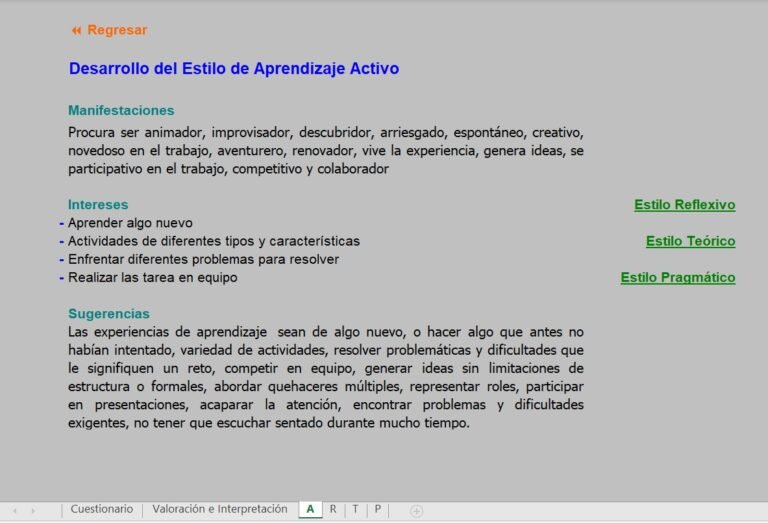Screen dimensions: 768x523
Task: Click the Manifestaciones heading
Action: [121, 110]
